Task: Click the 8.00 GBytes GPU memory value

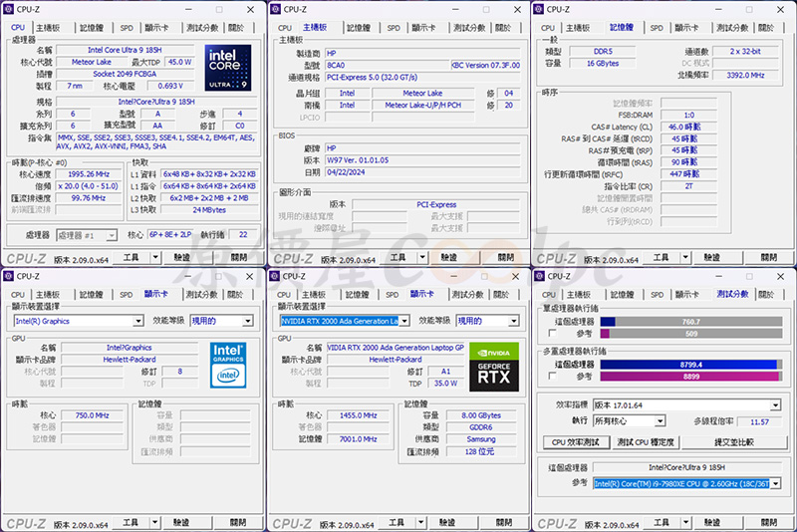Action: tap(481, 415)
